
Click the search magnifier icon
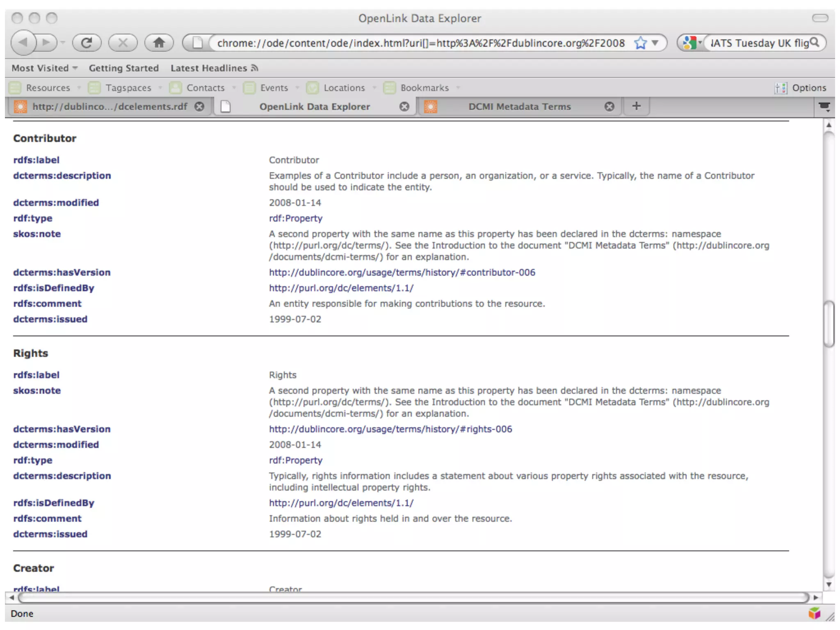(x=815, y=43)
